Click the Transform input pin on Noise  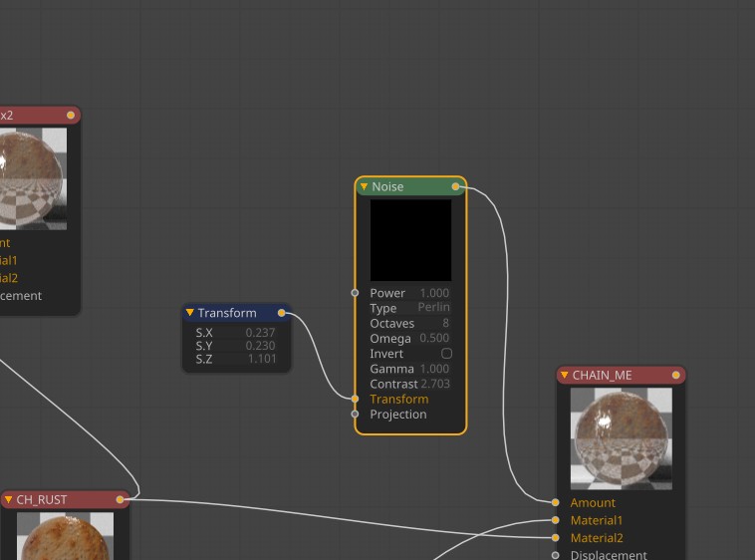pos(355,399)
